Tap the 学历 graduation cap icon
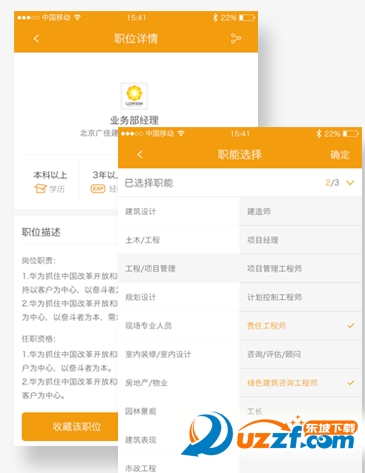Screen dimensions: 365x473 40,189
